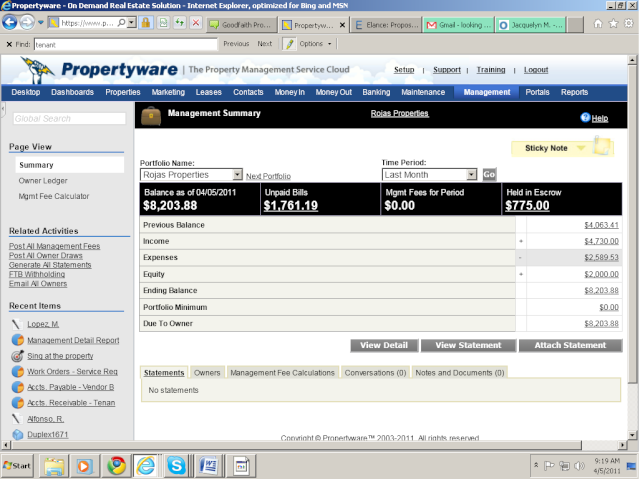640x479 pixels.
Task: Click the browser Back arrow button
Action: pyautogui.click(x=10, y=22)
